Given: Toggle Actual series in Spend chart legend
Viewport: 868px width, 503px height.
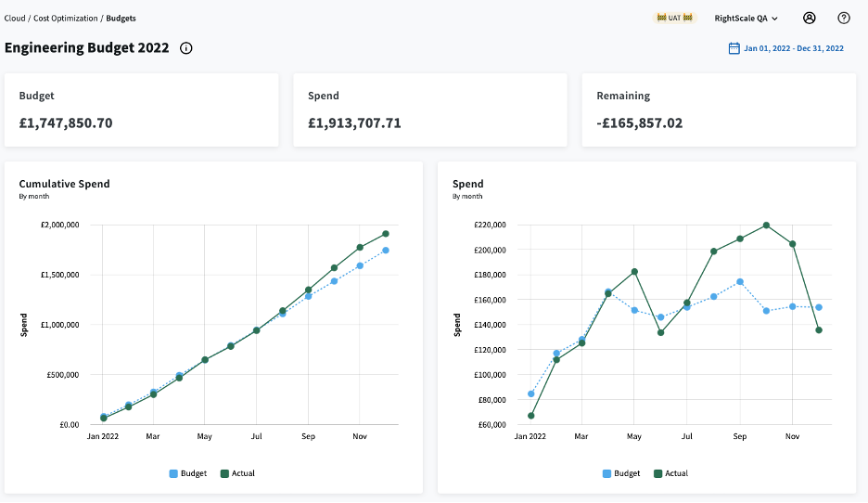Looking at the screenshot, I should [670, 473].
